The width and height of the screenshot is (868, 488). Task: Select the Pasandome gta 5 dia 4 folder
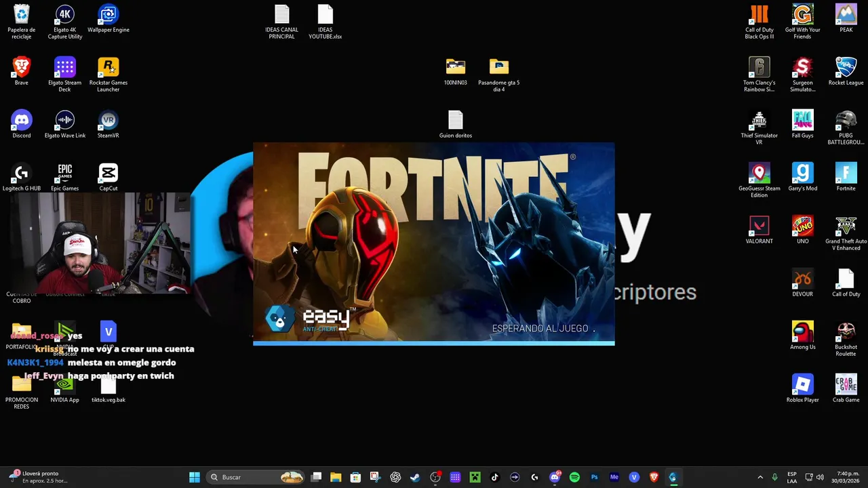coord(499,74)
